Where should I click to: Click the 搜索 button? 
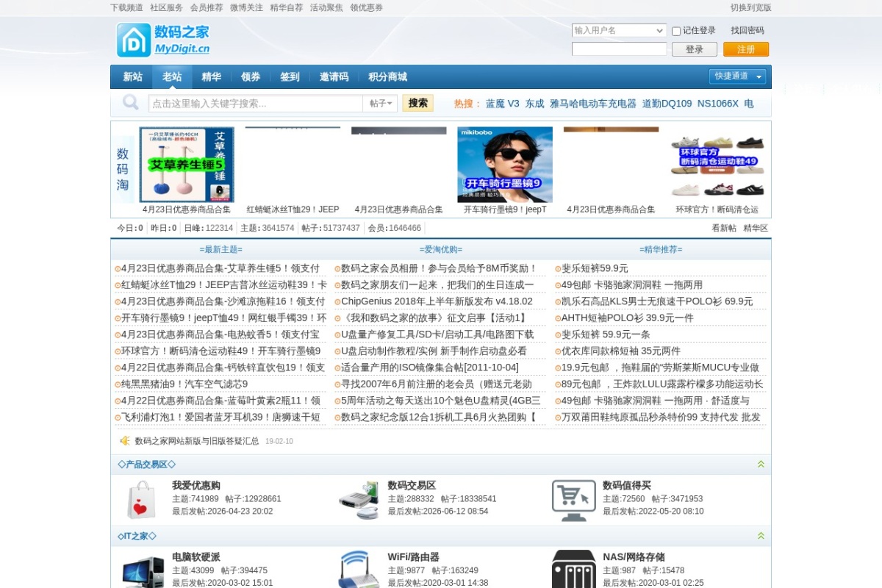[418, 104]
